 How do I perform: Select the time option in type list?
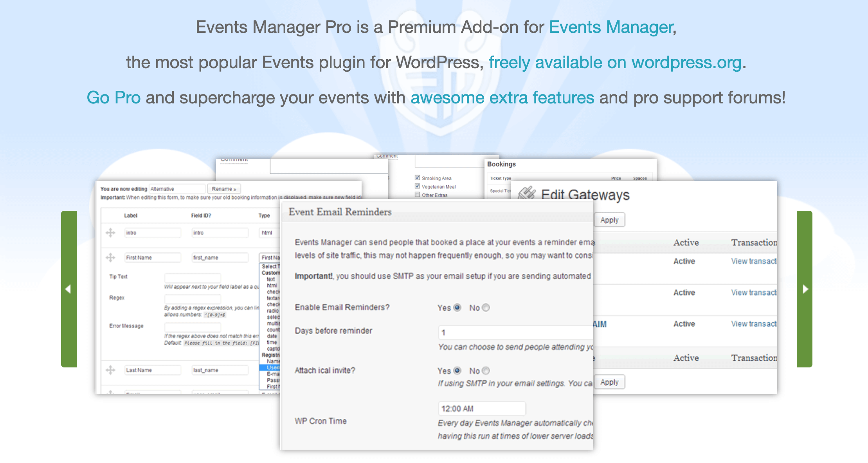272,342
